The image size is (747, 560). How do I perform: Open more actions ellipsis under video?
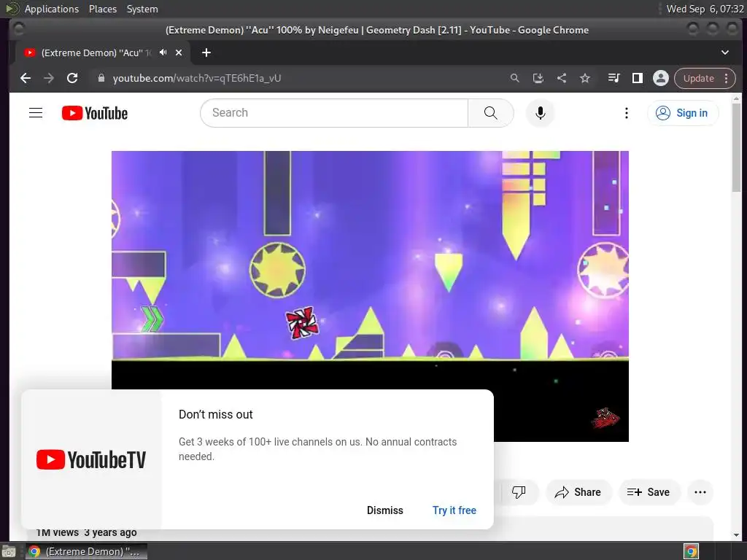pos(700,492)
